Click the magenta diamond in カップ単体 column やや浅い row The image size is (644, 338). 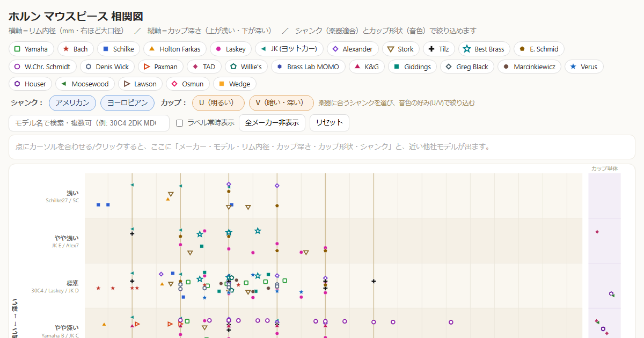click(x=597, y=232)
